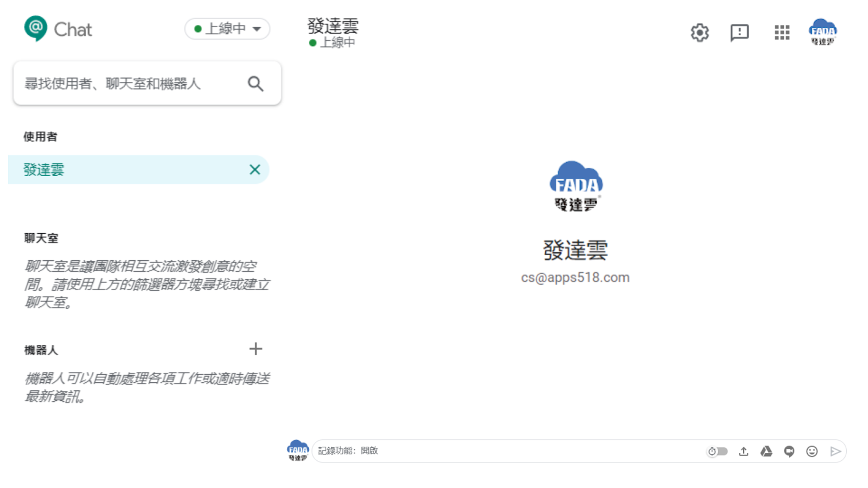Viewport: 868px width, 488px height.
Task: Click the 機器人 section heading
Action: [41, 350]
